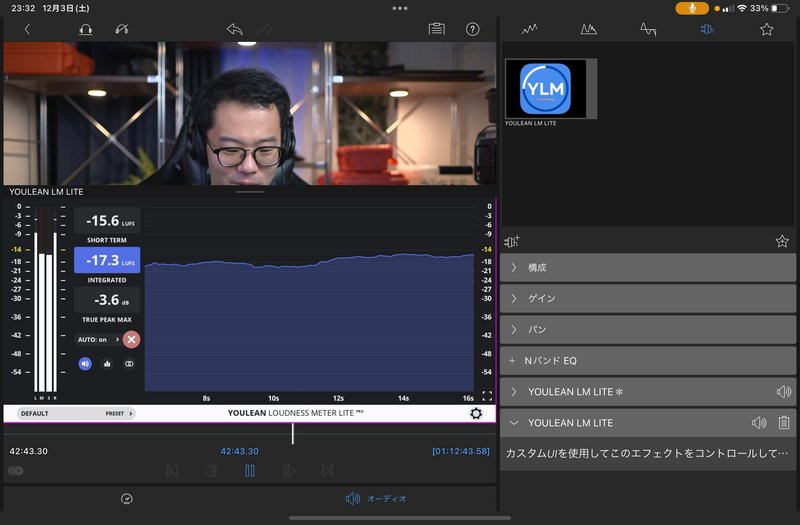
Task: Open the オーディオ tab
Action: pyautogui.click(x=376, y=498)
